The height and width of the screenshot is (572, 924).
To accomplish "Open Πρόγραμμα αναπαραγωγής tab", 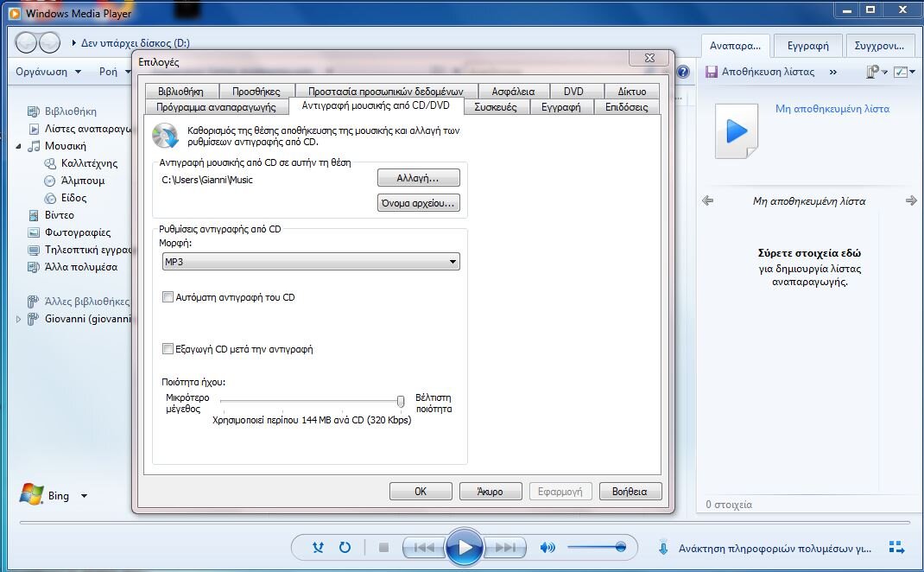I will (x=216, y=107).
